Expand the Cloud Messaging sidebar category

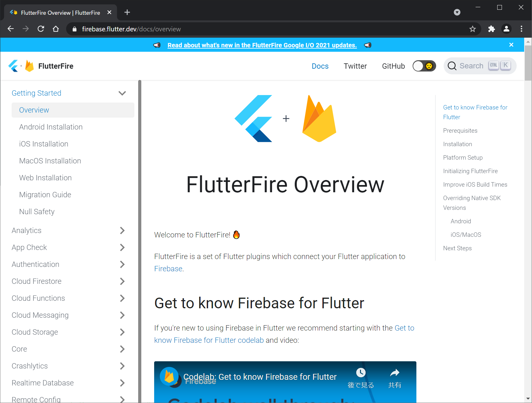click(x=122, y=315)
